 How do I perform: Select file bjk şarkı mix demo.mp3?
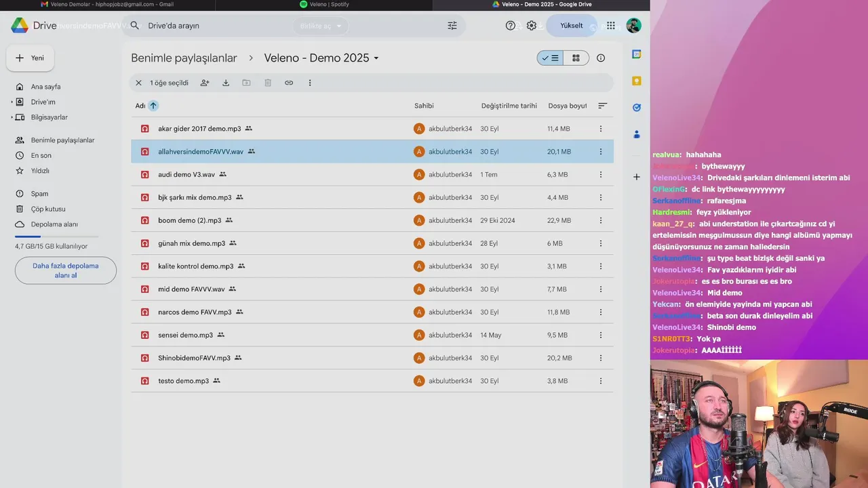[372, 198]
